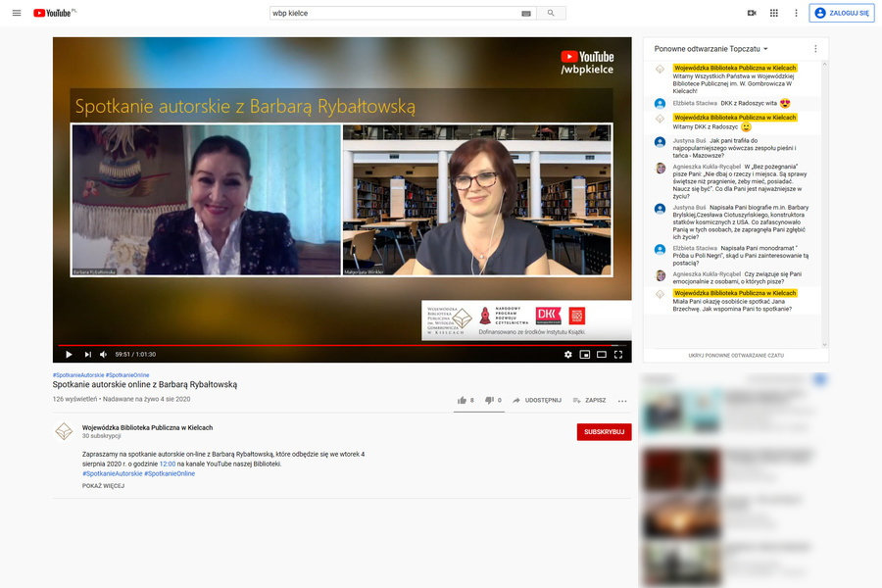882x588 pixels.
Task: Open the header settings three-dot menu
Action: point(796,13)
